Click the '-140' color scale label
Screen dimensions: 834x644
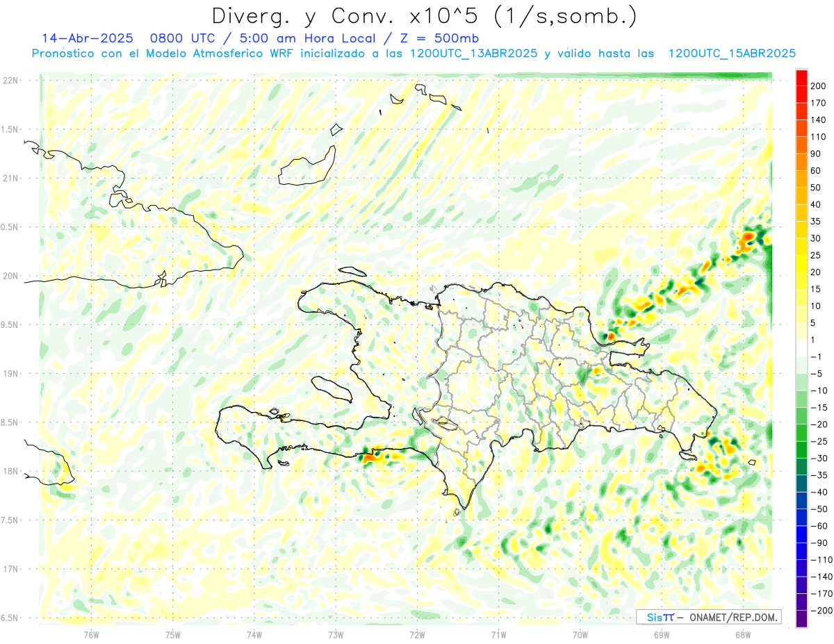[821, 577]
